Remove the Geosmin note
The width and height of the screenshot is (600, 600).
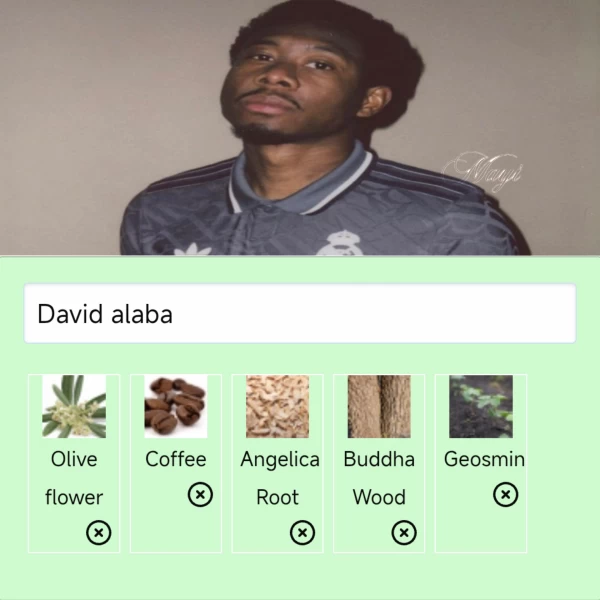click(505, 494)
